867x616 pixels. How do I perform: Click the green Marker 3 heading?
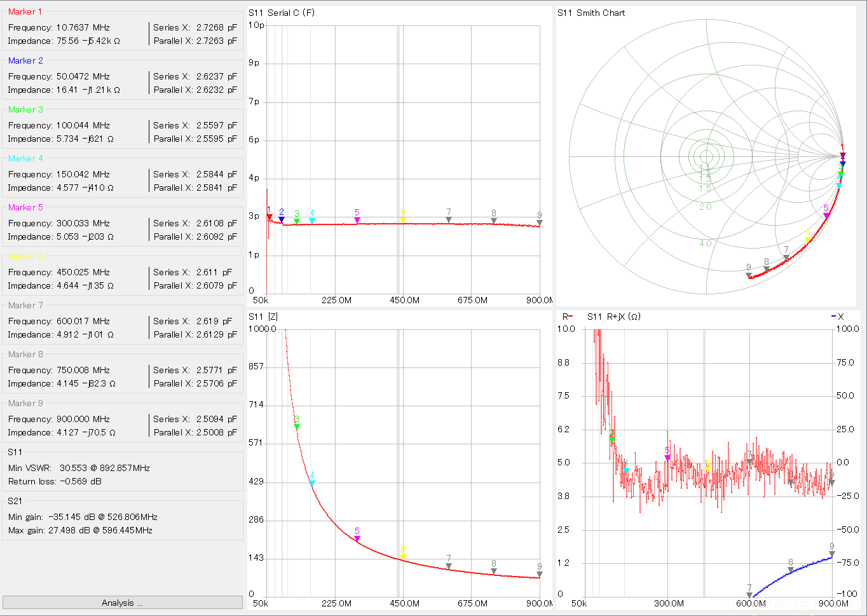[25, 109]
